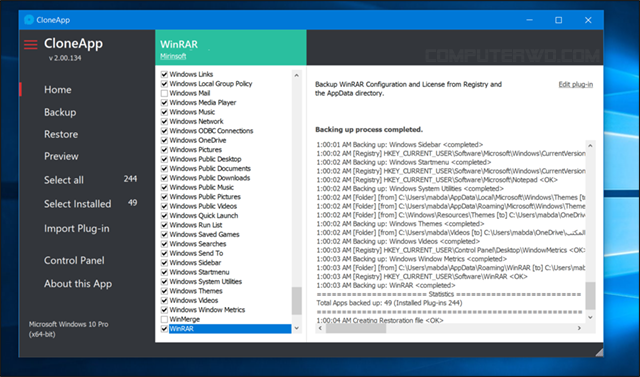Open the Restore option
Screen dimensions: 640x377
click(61, 134)
